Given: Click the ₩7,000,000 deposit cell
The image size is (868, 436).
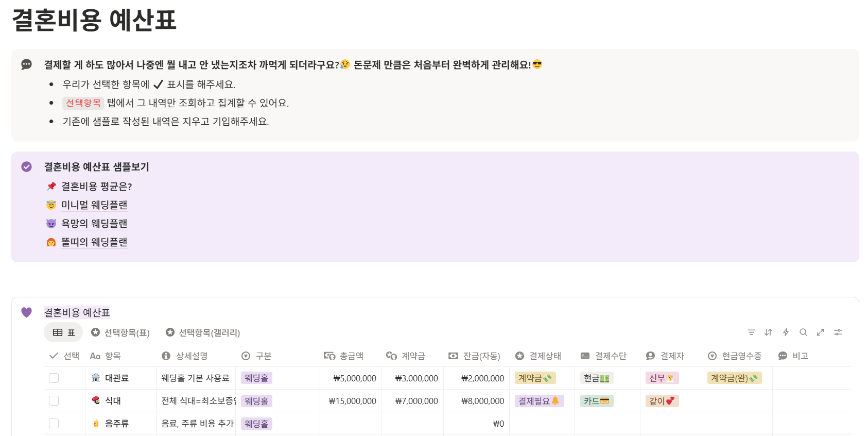Looking at the screenshot, I should pyautogui.click(x=413, y=400).
